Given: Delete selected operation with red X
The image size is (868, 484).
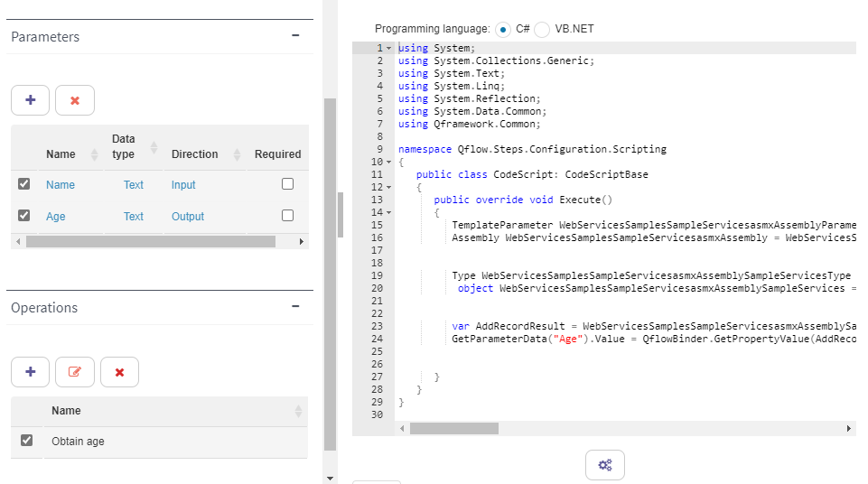Looking at the screenshot, I should [119, 372].
